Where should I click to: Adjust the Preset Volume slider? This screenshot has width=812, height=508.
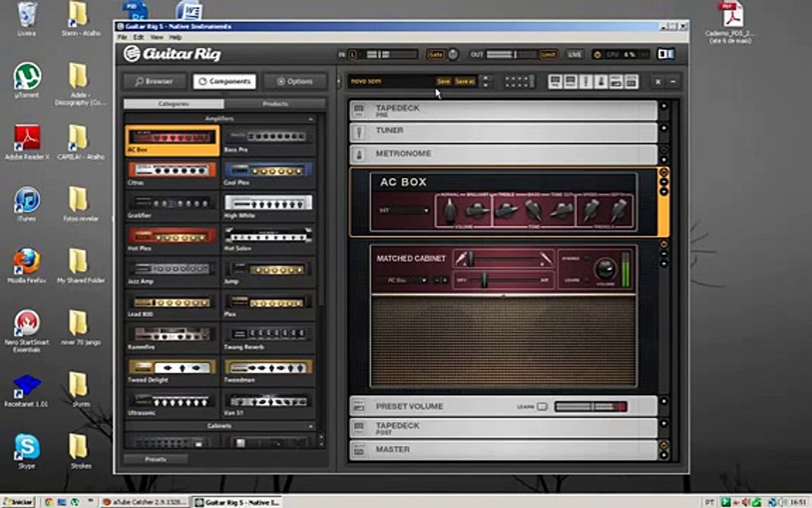click(591, 406)
